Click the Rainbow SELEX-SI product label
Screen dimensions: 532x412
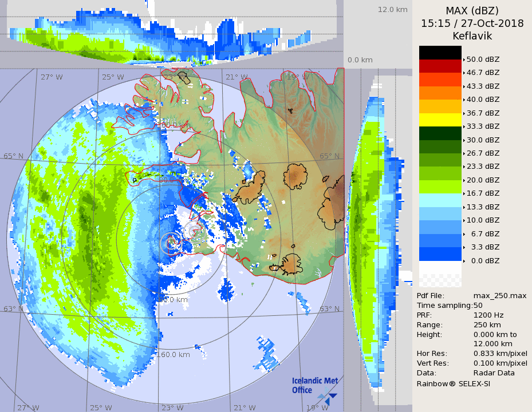click(x=453, y=383)
